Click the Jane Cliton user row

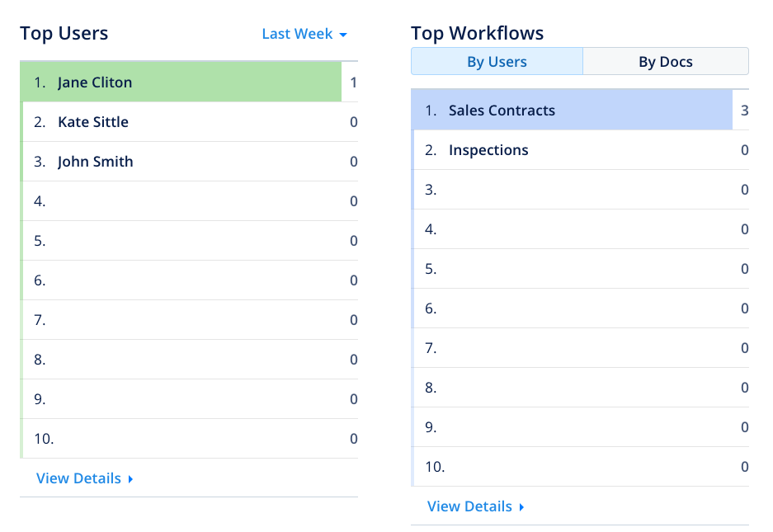(x=95, y=82)
